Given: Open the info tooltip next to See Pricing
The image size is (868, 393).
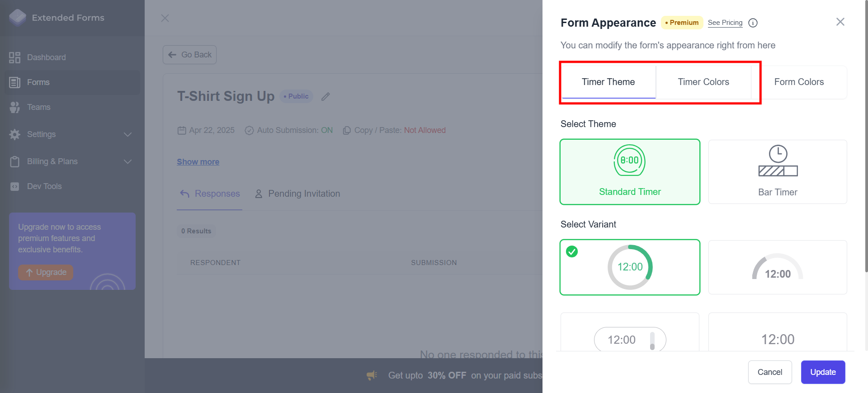Looking at the screenshot, I should [753, 23].
